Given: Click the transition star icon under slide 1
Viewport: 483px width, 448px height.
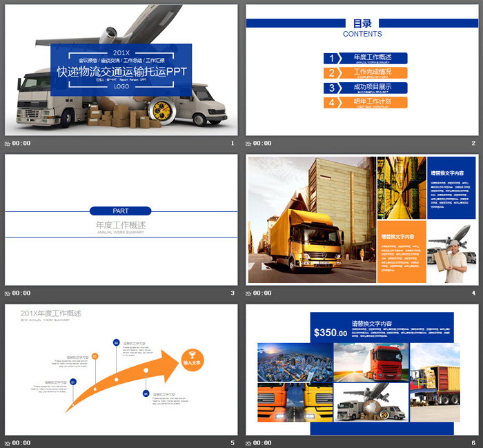Looking at the screenshot, I should (x=8, y=144).
